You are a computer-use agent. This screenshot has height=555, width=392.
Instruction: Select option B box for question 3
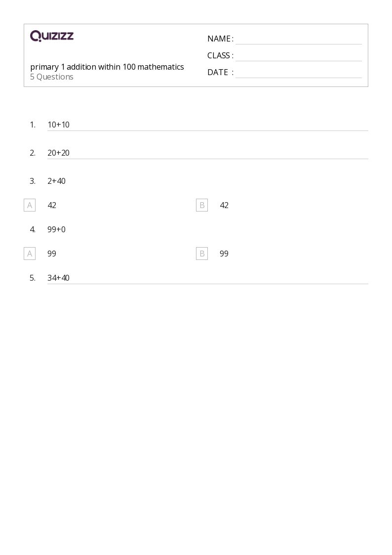point(202,205)
